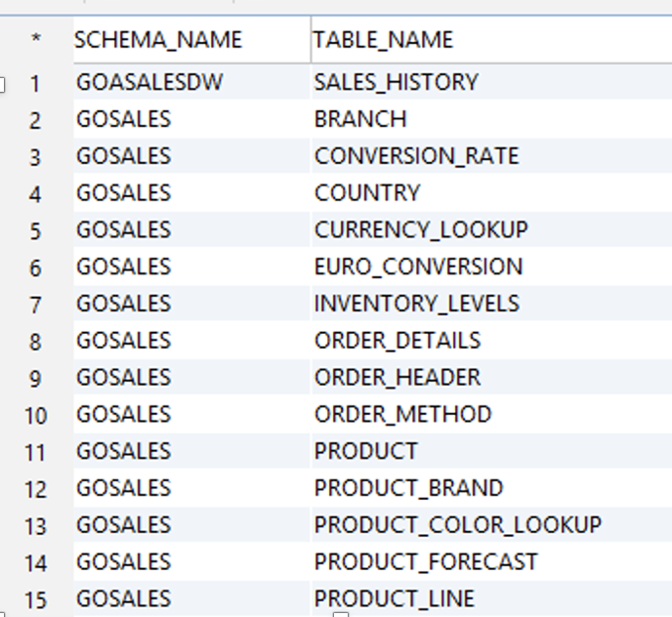Click the CONVERSION_RATE cell
The image size is (672, 617).
pos(491,155)
